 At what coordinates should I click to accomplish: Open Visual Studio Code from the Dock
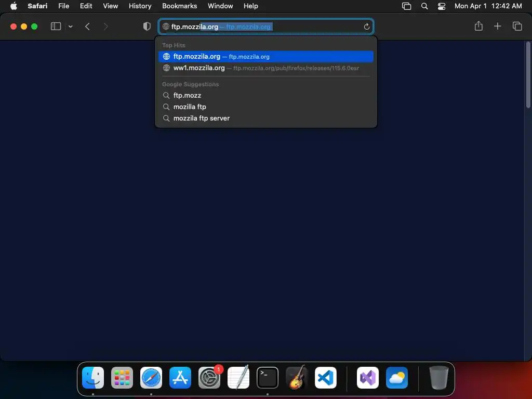click(x=326, y=378)
